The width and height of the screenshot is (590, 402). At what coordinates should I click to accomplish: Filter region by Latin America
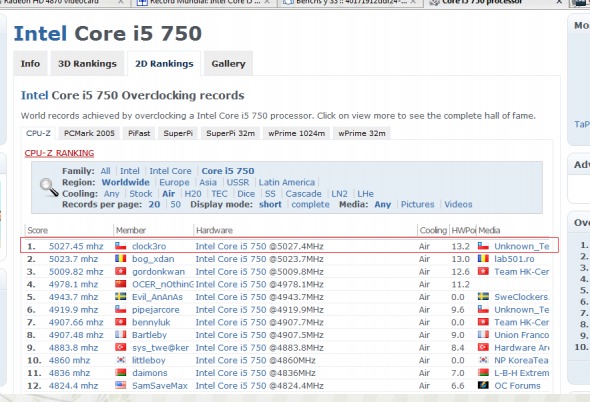pos(287,182)
